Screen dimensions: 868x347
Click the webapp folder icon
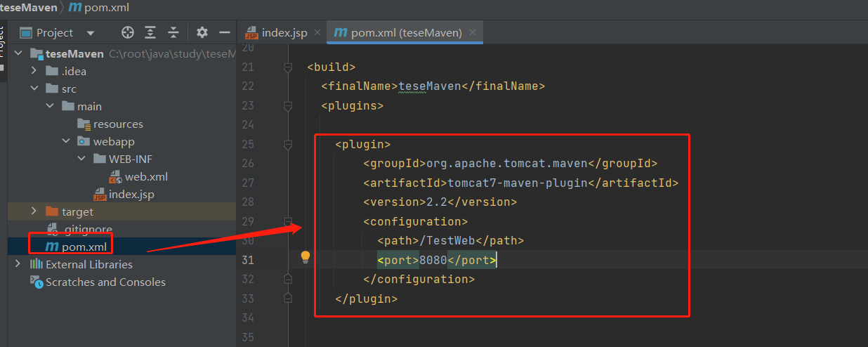[x=84, y=141]
